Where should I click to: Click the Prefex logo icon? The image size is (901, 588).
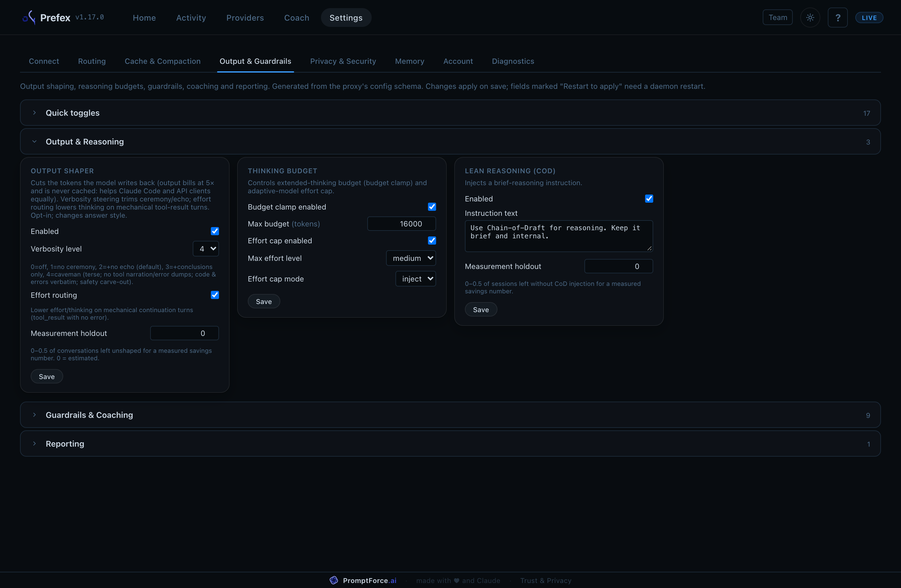[x=29, y=18]
